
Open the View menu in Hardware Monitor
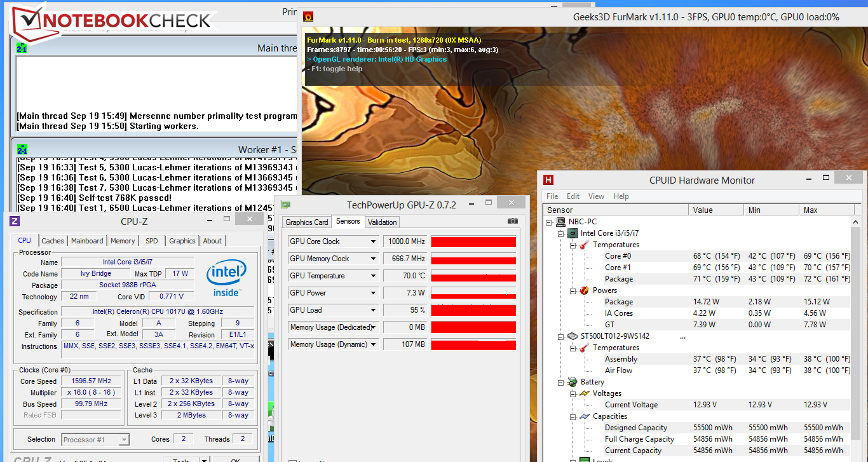(x=596, y=196)
